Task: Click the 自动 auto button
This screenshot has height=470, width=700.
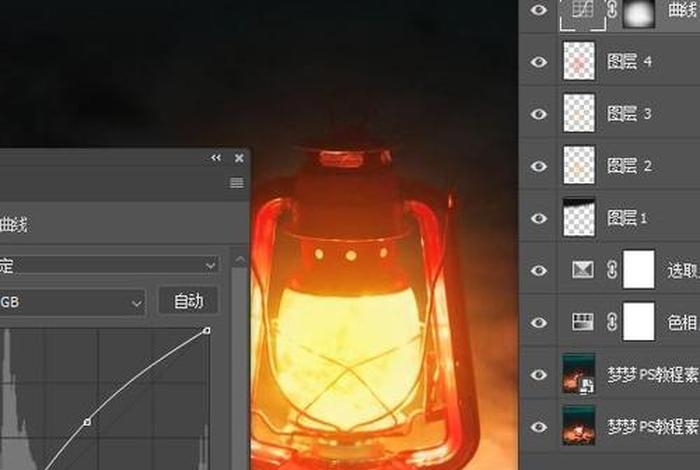Action: coord(188,301)
